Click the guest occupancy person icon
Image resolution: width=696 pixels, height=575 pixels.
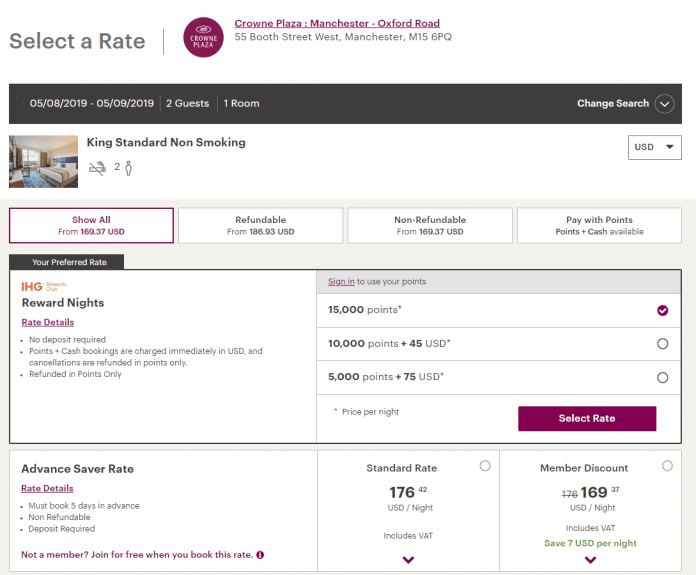[x=129, y=168]
